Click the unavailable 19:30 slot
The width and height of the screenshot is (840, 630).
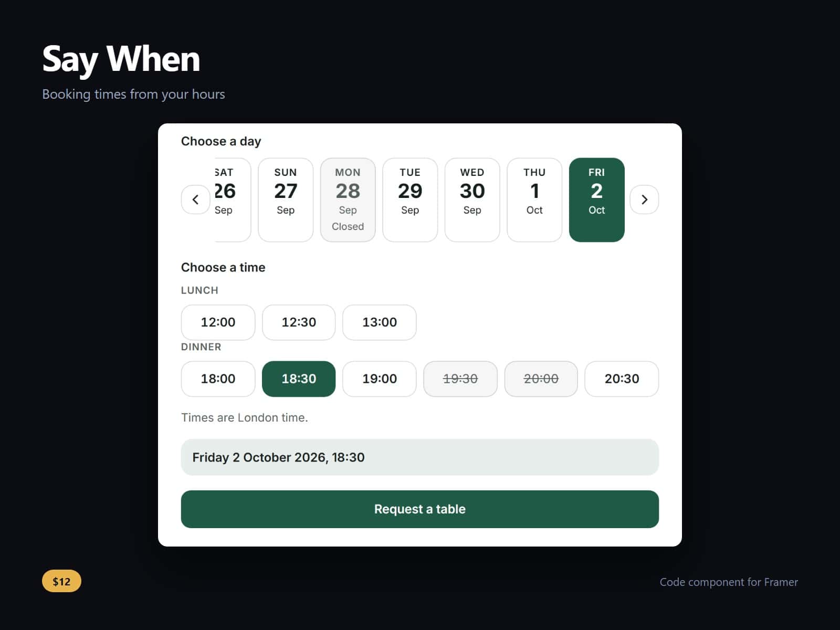(x=460, y=379)
